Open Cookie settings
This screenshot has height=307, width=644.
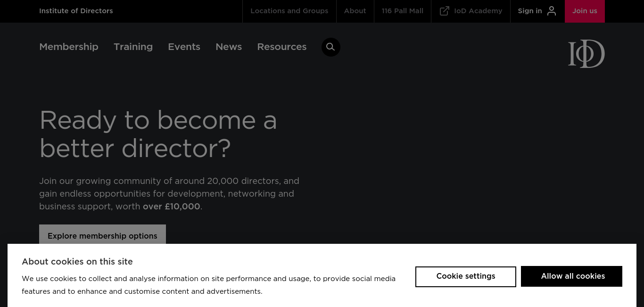point(466,276)
